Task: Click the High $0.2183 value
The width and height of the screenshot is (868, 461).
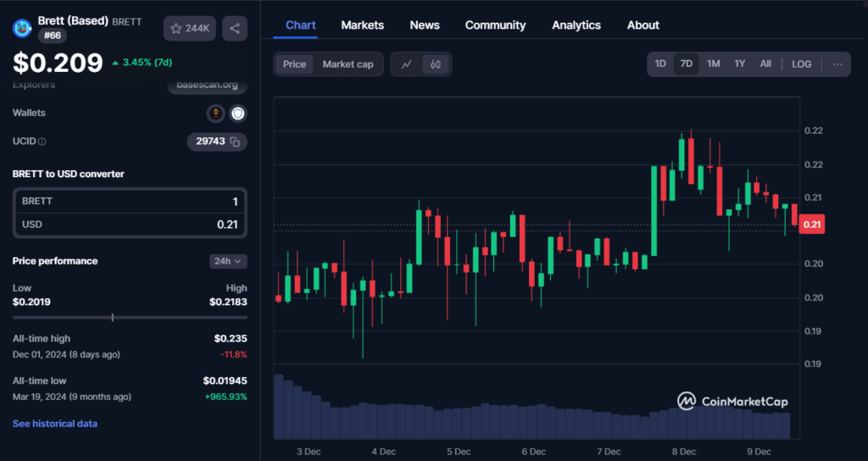Action: (x=228, y=303)
